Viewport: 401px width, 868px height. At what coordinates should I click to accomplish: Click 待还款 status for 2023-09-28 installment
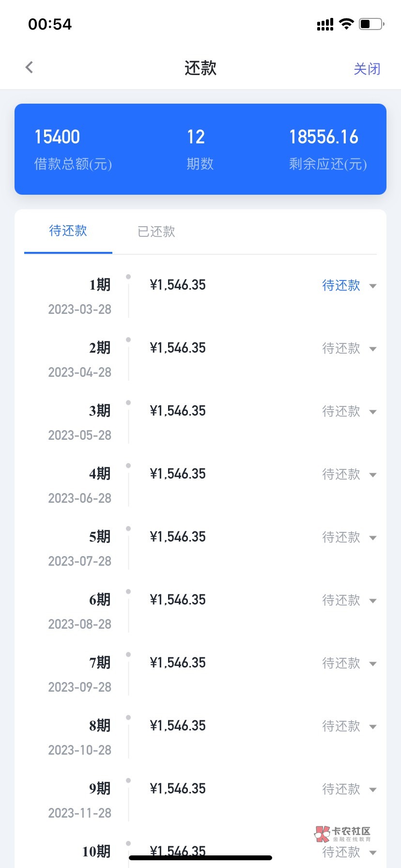[x=341, y=663]
